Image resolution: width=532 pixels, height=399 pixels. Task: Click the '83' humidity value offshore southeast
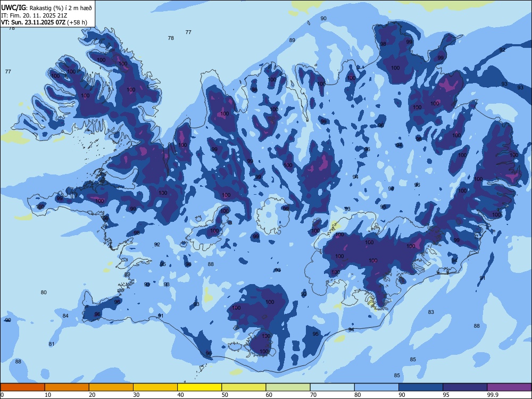pos(431,312)
